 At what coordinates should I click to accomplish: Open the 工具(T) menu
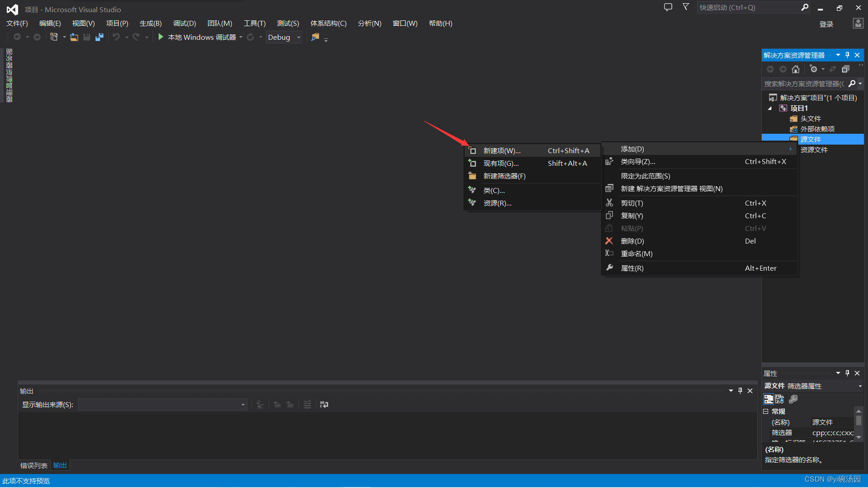click(254, 23)
